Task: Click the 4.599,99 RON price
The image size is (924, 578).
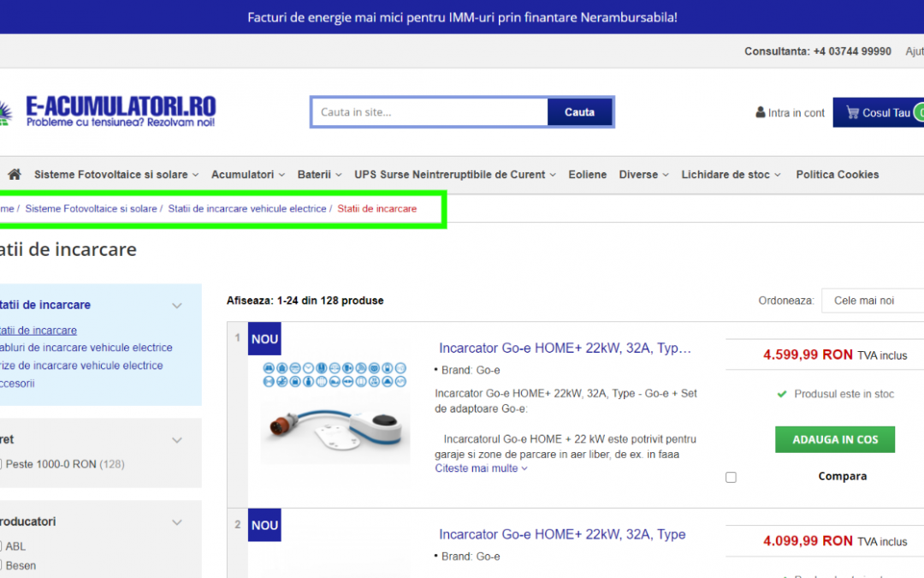Action: (x=808, y=355)
